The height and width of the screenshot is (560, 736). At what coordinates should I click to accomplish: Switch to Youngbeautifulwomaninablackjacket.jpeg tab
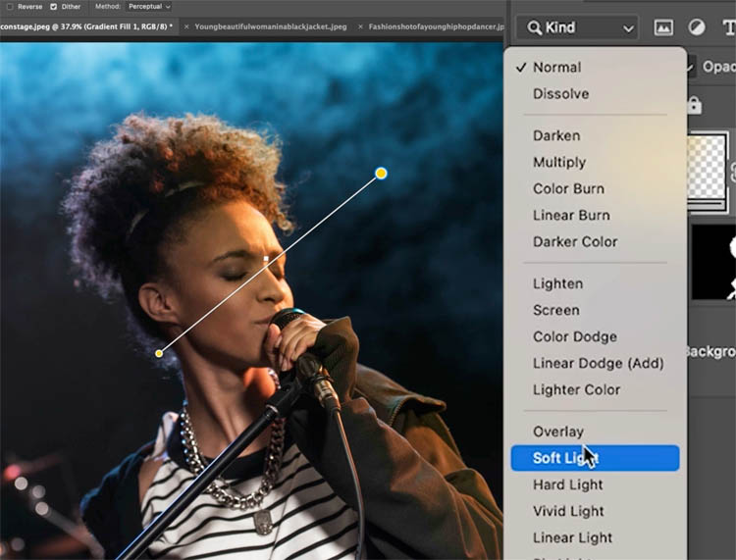point(271,26)
